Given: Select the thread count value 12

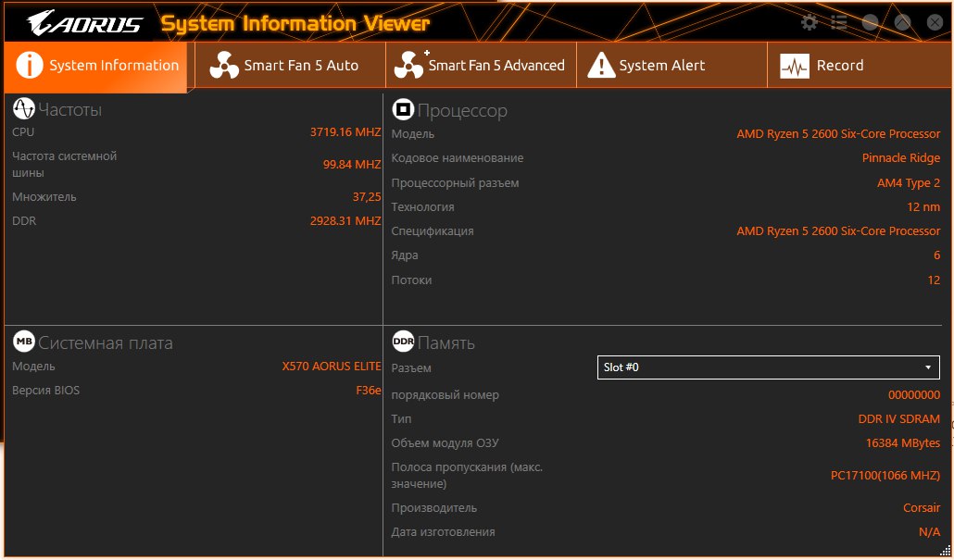Looking at the screenshot, I should (x=934, y=280).
